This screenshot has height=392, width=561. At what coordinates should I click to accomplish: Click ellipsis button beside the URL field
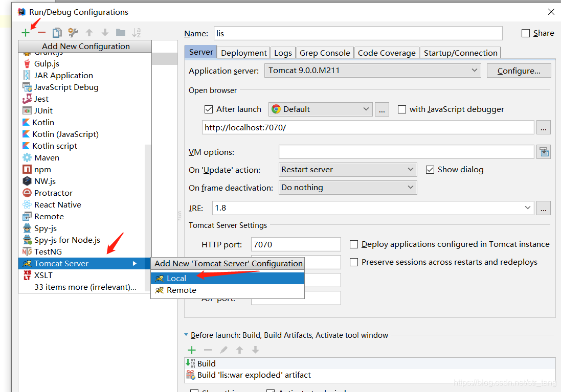click(x=543, y=128)
